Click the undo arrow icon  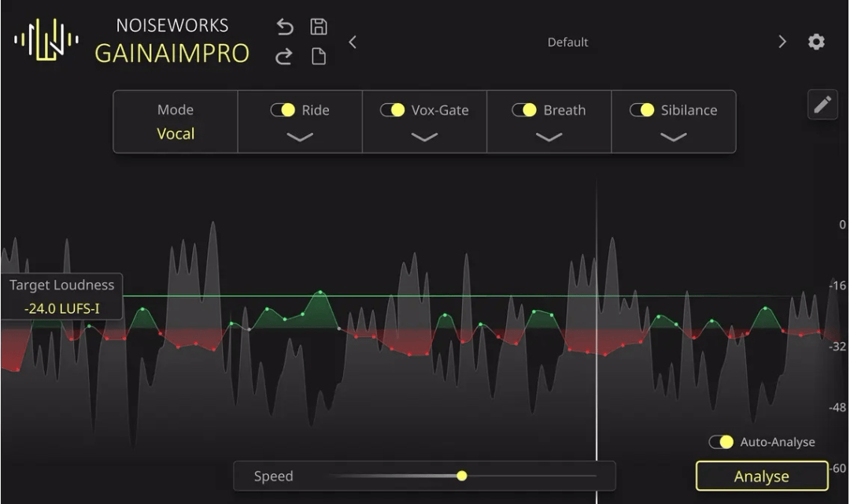coord(283,26)
